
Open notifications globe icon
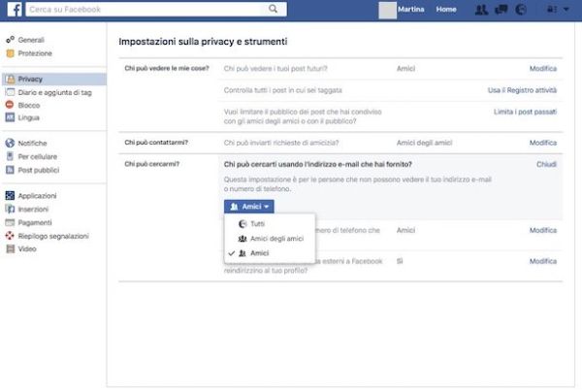pos(520,10)
